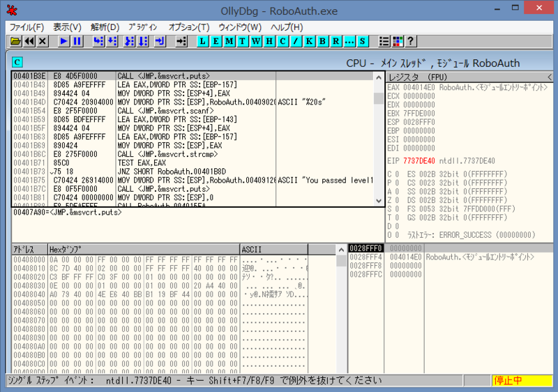Viewport: 558px width, 392px height.
Task: Open Threads window with T button
Action: click(x=242, y=41)
